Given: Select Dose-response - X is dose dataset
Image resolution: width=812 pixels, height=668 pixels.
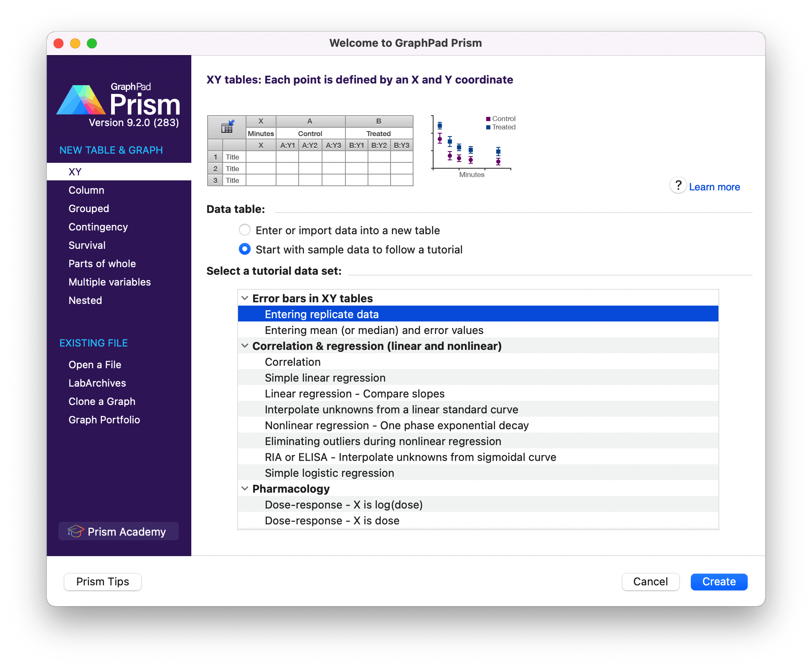Looking at the screenshot, I should (x=332, y=520).
